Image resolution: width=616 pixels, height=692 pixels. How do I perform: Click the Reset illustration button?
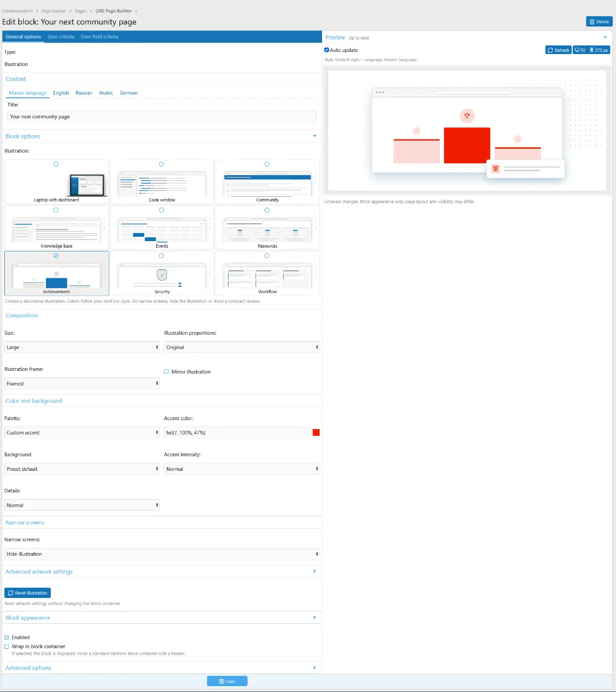coord(28,593)
